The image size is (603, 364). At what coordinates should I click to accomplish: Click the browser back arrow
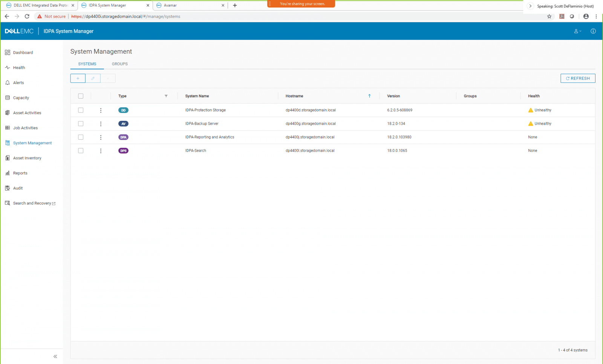(x=7, y=16)
